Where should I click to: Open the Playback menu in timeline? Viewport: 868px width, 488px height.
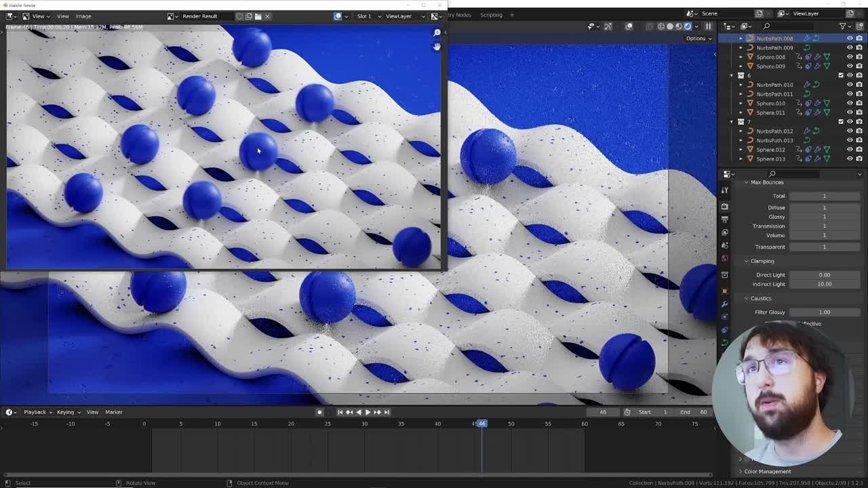click(x=38, y=412)
